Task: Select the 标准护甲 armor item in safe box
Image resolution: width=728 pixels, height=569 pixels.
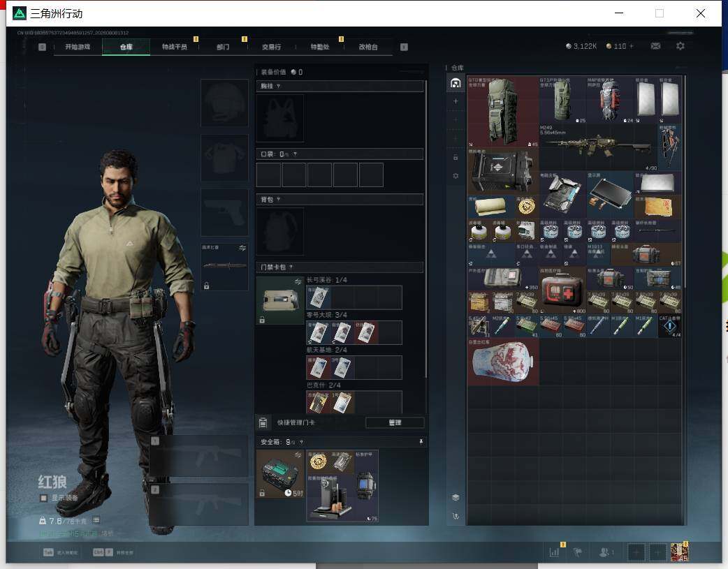Action: tap(366, 485)
